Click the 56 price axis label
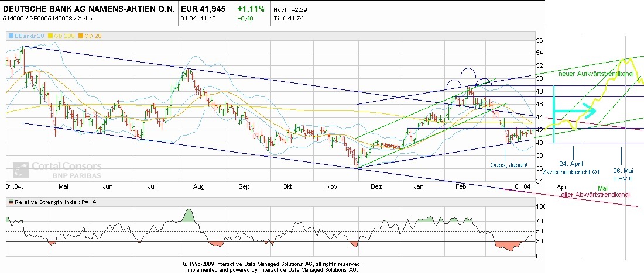Viewport: 644px width, 273px height. [x=539, y=40]
